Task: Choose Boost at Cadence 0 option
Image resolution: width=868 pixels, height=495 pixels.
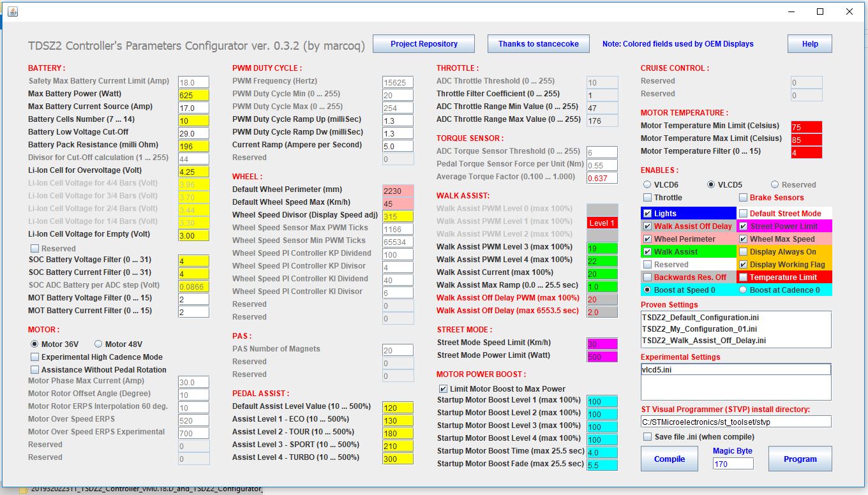Action: pyautogui.click(x=743, y=290)
